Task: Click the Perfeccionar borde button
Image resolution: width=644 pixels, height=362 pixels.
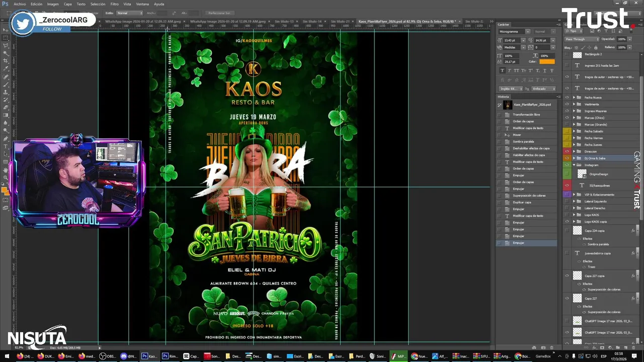Action: coord(219,13)
